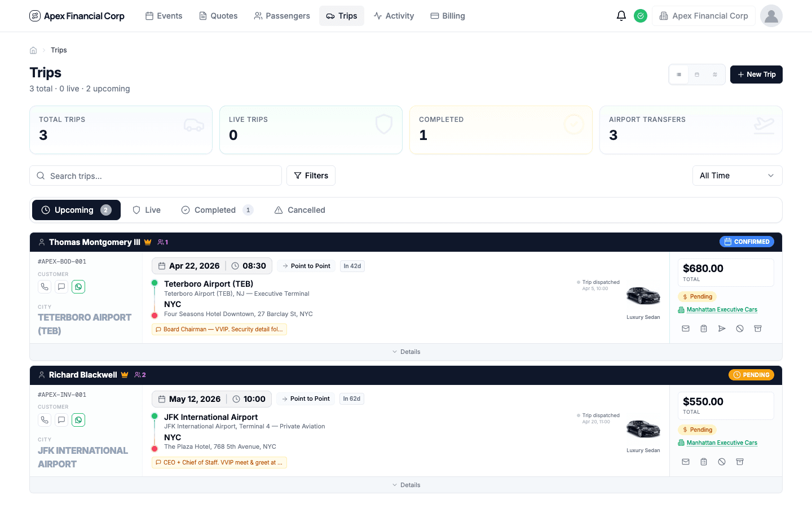The image size is (812, 508).
Task: Go to the Passengers tab
Action: (x=282, y=16)
